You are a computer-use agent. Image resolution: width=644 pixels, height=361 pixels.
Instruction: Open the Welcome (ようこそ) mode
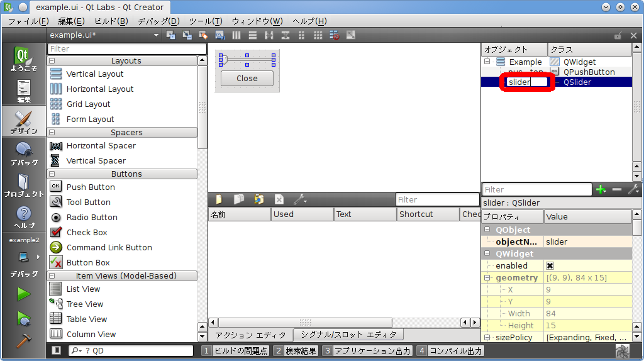pos(23,58)
